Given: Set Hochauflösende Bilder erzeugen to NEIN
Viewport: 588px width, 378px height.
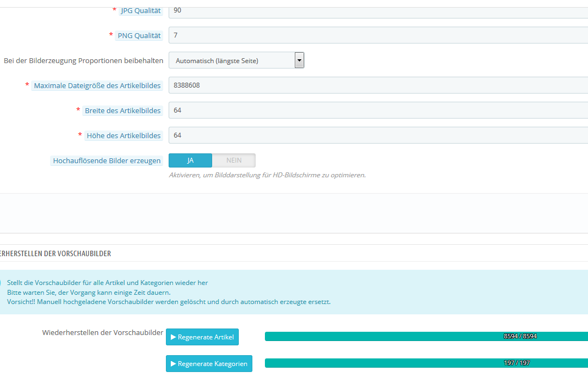Looking at the screenshot, I should pos(233,160).
